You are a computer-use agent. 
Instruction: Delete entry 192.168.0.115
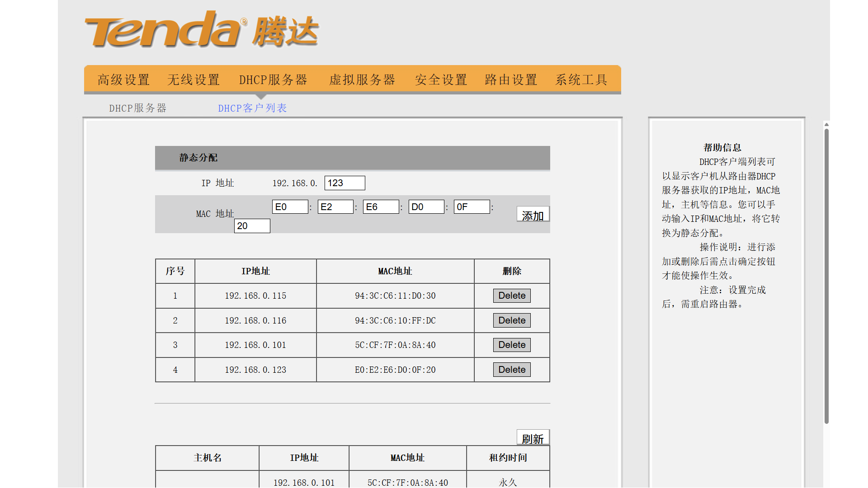click(x=512, y=296)
